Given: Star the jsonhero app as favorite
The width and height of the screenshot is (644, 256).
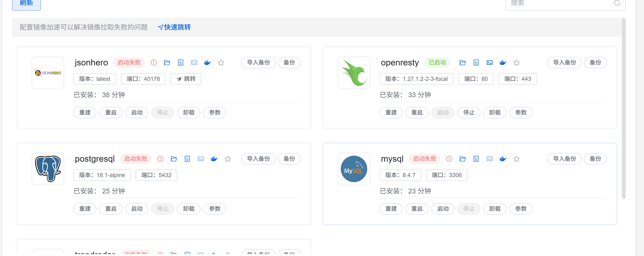Looking at the screenshot, I should pos(221,63).
